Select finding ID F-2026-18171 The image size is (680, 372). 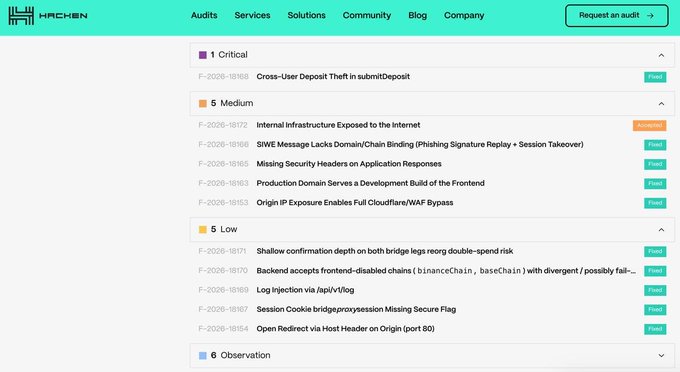click(222, 251)
